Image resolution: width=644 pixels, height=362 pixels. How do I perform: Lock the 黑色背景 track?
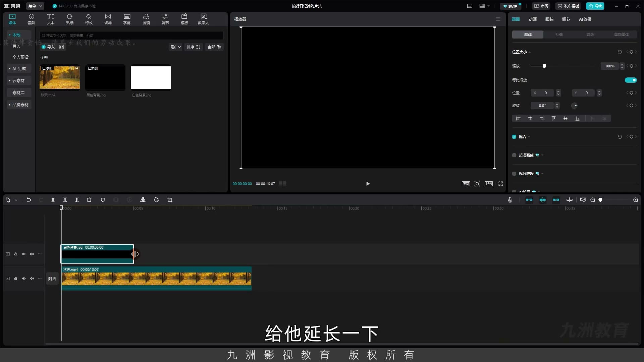tap(16, 254)
